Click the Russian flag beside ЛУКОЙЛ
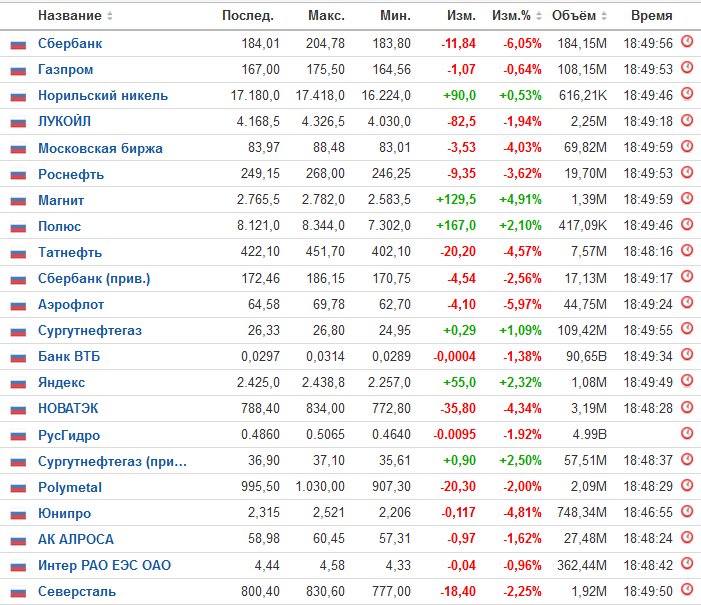 pyautogui.click(x=18, y=122)
